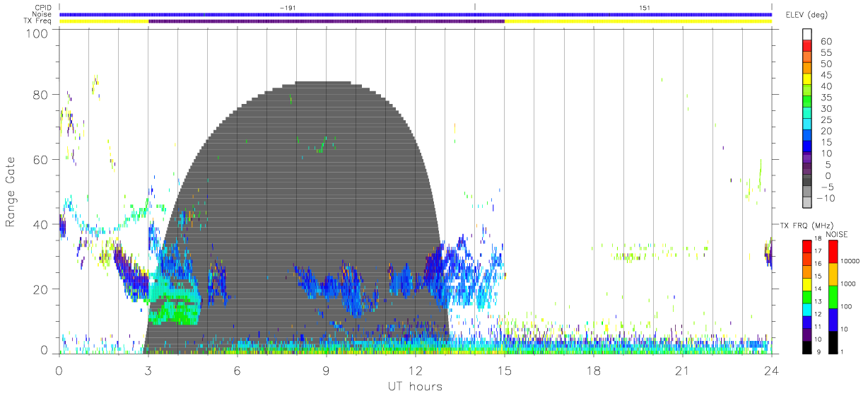Click the 'ELEV (deg)' legend title
This screenshot has height=401, width=868.
point(807,16)
